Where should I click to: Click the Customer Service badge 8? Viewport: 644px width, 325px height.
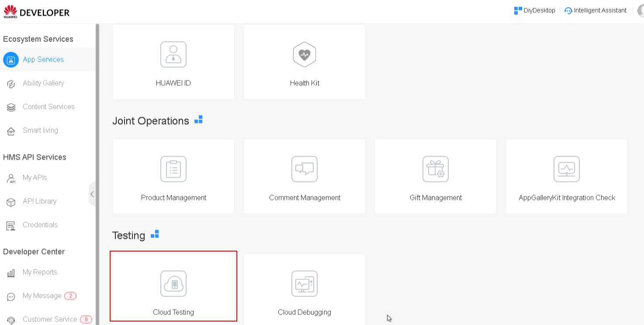pyautogui.click(x=86, y=319)
